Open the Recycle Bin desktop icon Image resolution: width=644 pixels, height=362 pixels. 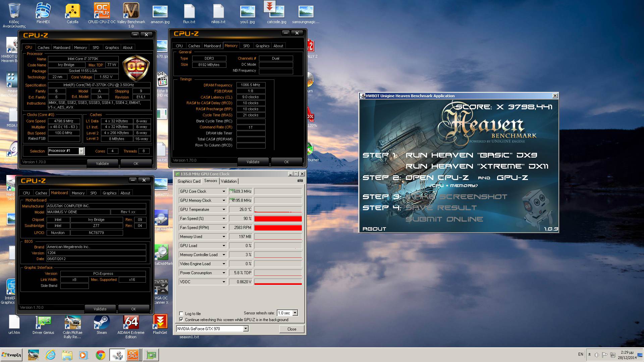(x=14, y=15)
